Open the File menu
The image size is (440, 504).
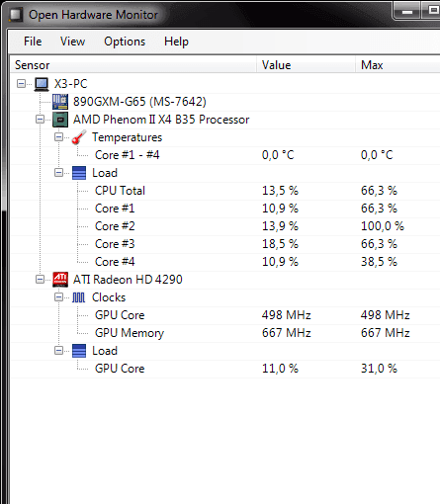(33, 42)
